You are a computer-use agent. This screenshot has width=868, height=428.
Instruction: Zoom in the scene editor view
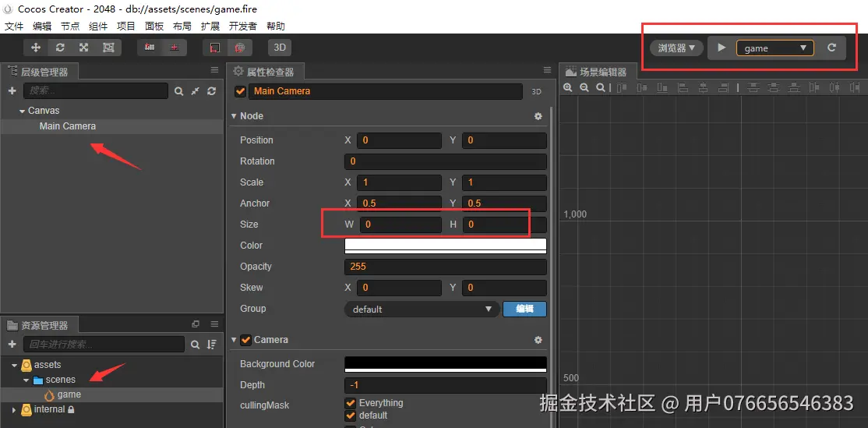[567, 87]
